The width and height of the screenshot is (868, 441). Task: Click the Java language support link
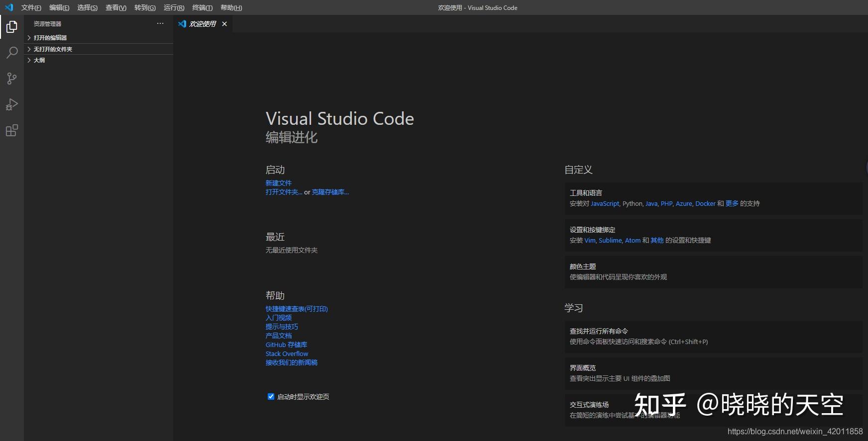(651, 203)
